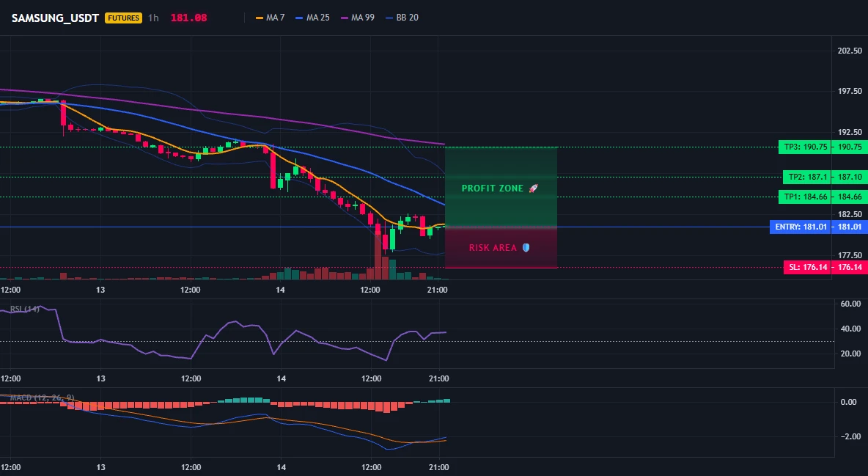The width and height of the screenshot is (868, 476).
Task: Click the 177.50 price axis value
Action: pos(850,255)
